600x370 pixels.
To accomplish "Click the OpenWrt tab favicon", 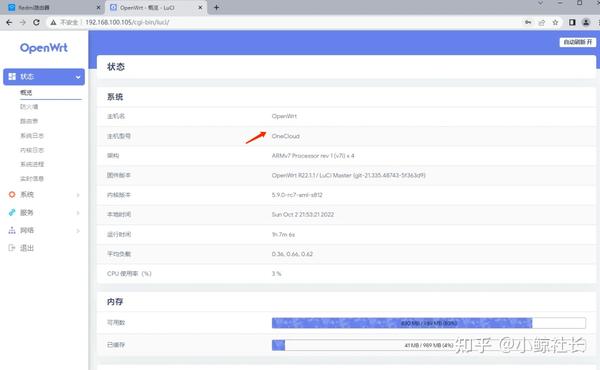I will (x=113, y=7).
